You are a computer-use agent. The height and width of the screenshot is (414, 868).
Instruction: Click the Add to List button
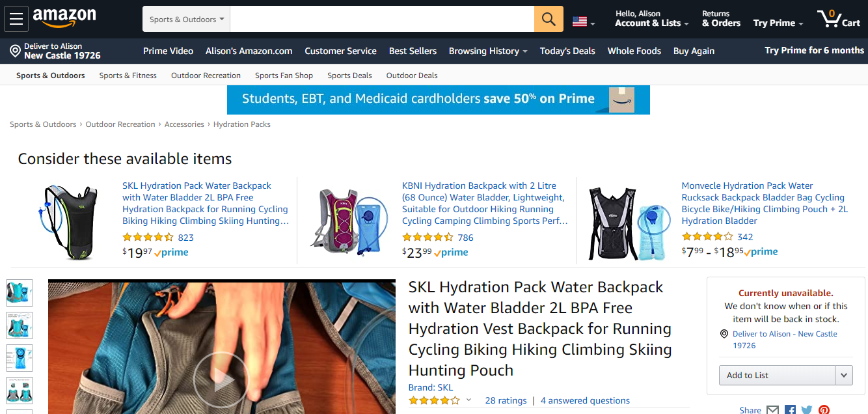(777, 375)
